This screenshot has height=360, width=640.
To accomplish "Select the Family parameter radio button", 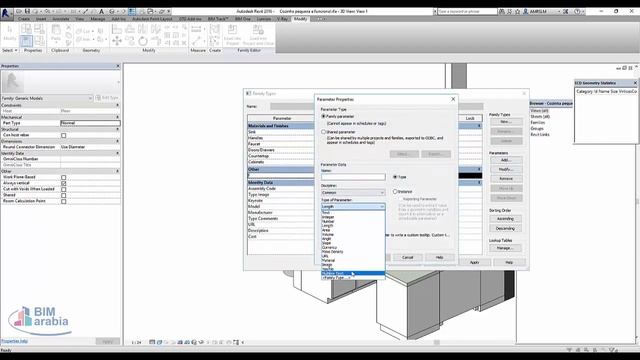I will click(x=323, y=116).
